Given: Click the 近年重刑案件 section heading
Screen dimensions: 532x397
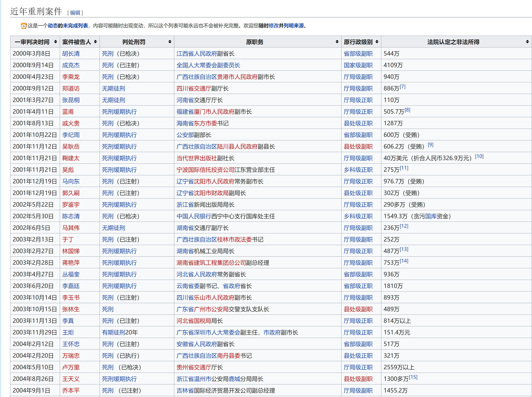Looking at the screenshot, I should coord(36,11).
